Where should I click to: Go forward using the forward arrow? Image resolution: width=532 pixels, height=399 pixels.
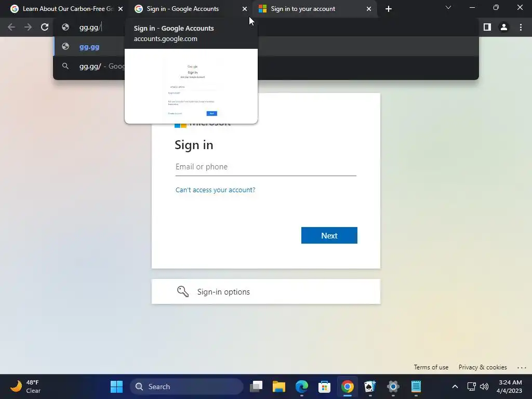click(x=28, y=27)
